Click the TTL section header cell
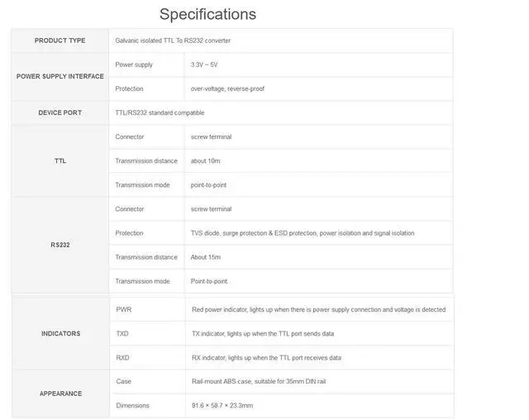Viewport: 529px width, 420px height. [x=60, y=161]
